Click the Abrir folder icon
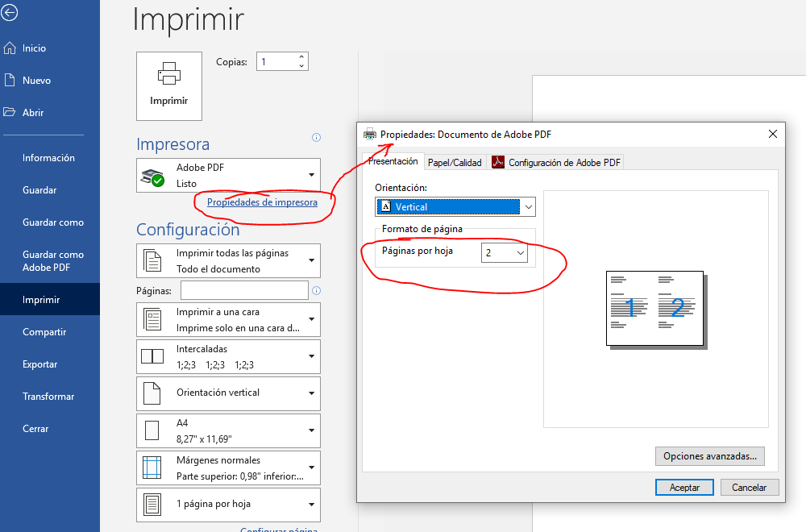 tap(9, 112)
